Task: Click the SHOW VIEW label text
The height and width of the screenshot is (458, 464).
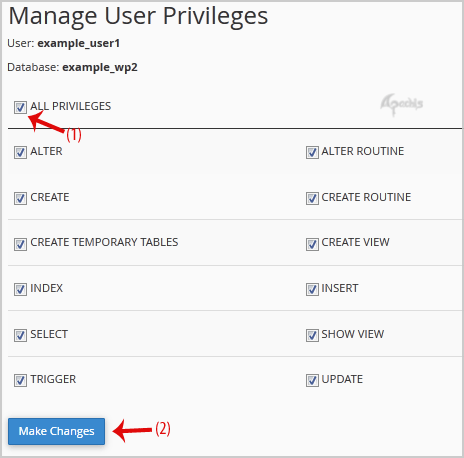Action: point(353,334)
